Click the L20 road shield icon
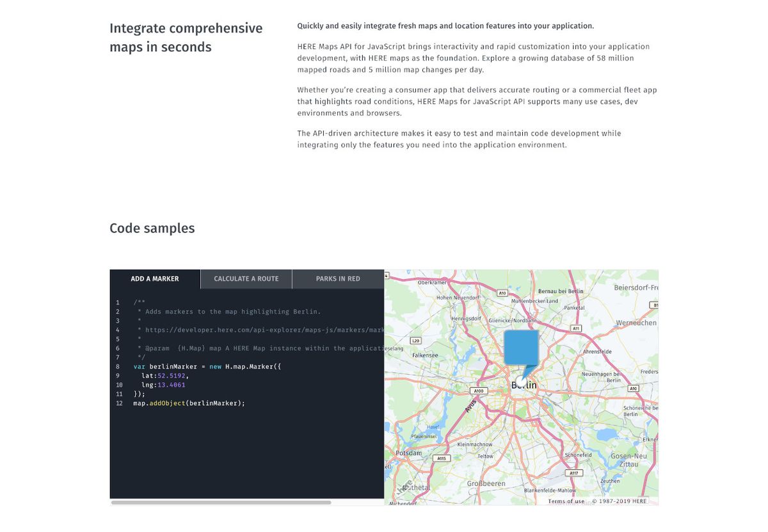Viewport: 768px width, 532px height. coord(415,340)
